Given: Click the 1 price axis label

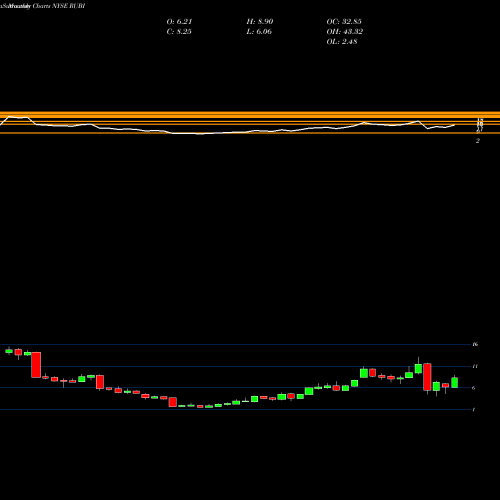Looking at the screenshot, I should pyautogui.click(x=474, y=410).
